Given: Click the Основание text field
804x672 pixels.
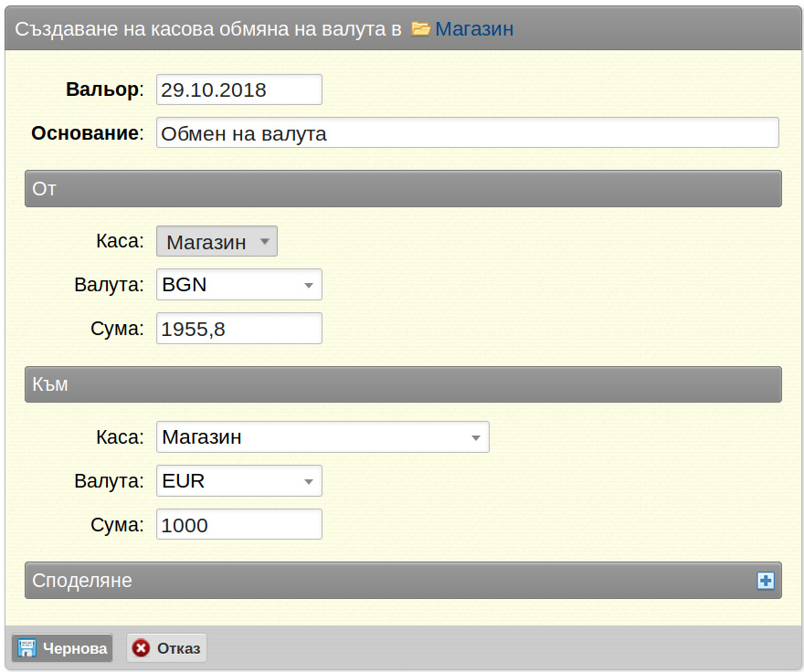Looking at the screenshot, I should coord(468,133).
